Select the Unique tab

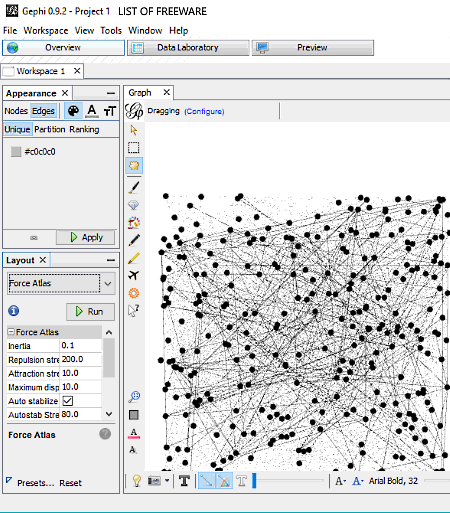coord(17,129)
